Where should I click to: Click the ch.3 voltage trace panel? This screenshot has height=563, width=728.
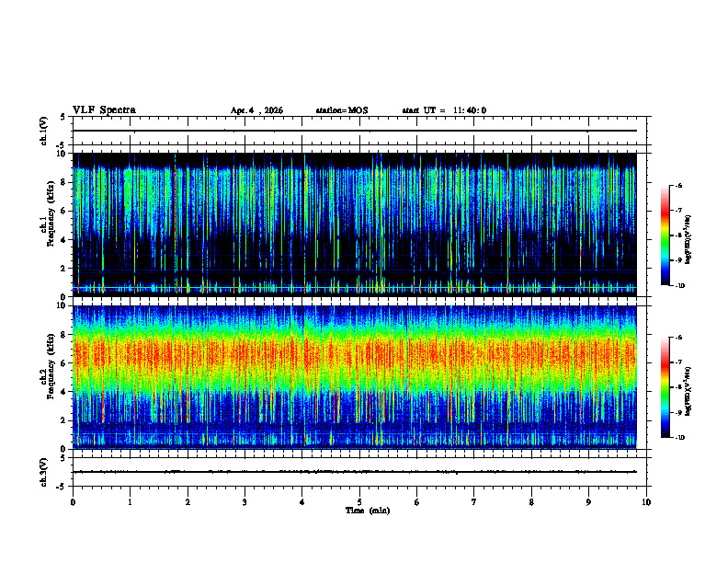(x=359, y=472)
